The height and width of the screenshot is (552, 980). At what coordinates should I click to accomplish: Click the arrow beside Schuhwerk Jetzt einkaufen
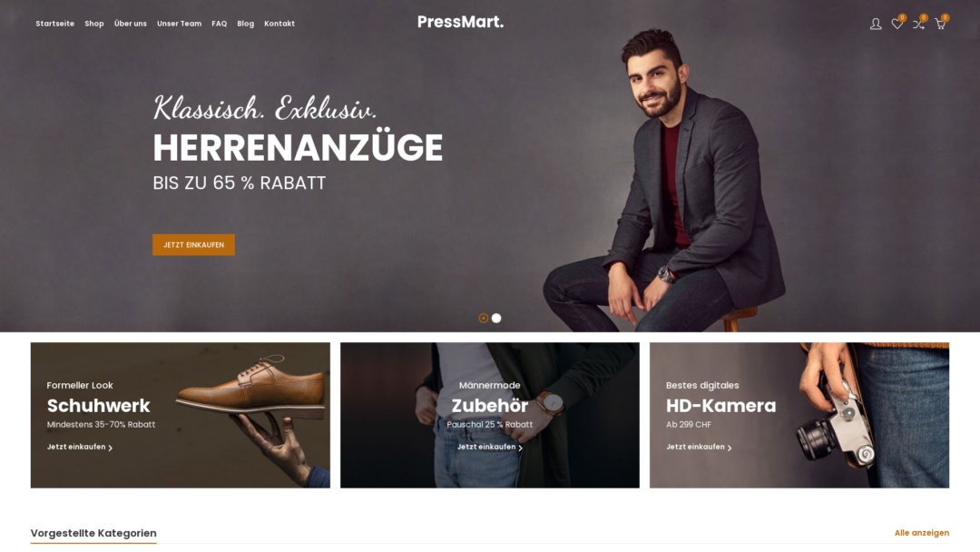(x=111, y=448)
